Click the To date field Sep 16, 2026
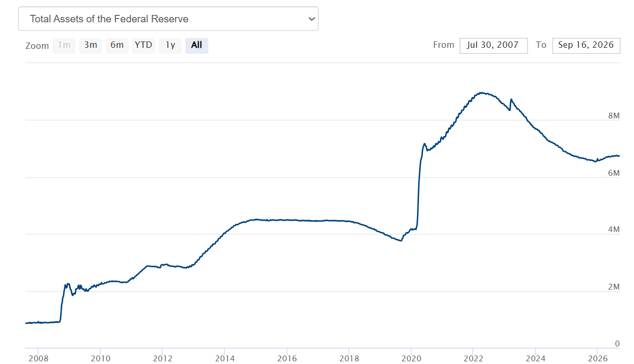This screenshot has width=634, height=364. point(586,45)
